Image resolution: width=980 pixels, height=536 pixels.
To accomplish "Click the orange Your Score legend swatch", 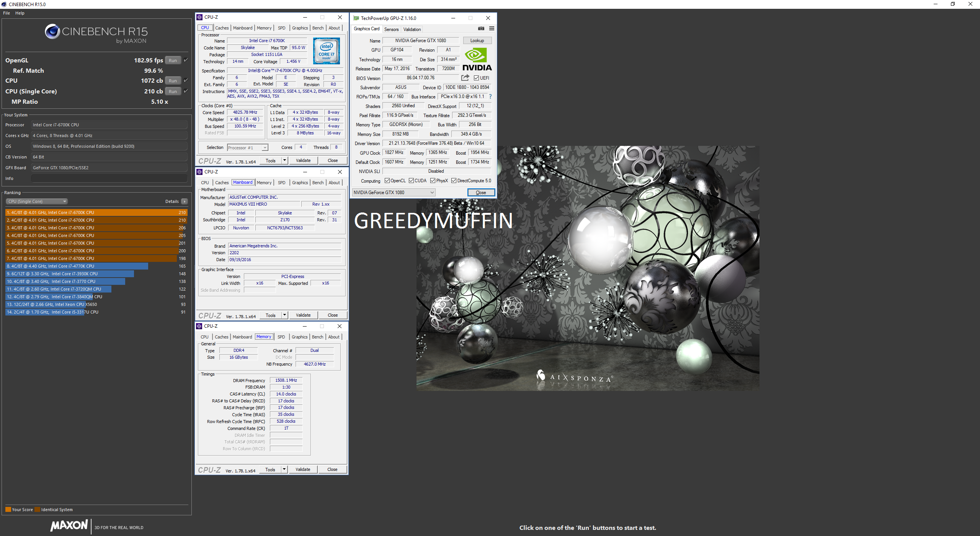I will [x=8, y=510].
